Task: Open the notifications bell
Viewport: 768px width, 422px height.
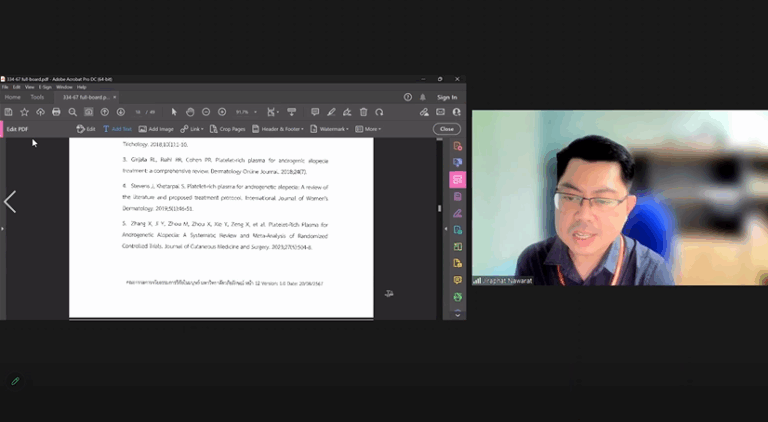Action: coord(422,97)
